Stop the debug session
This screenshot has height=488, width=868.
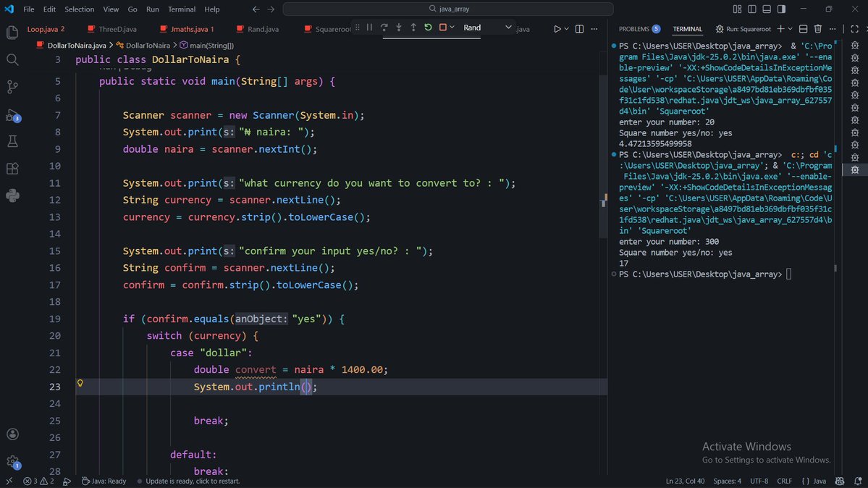442,28
